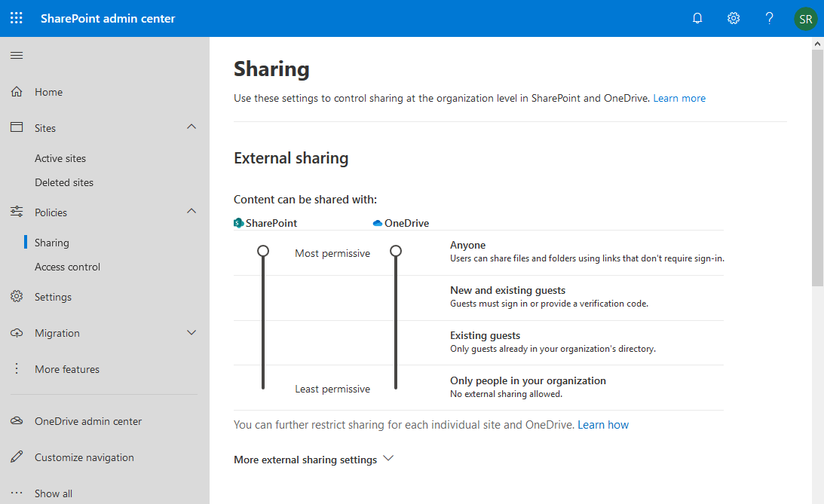
Task: Set SharePoint sharing to Anyone
Action: pos(263,250)
